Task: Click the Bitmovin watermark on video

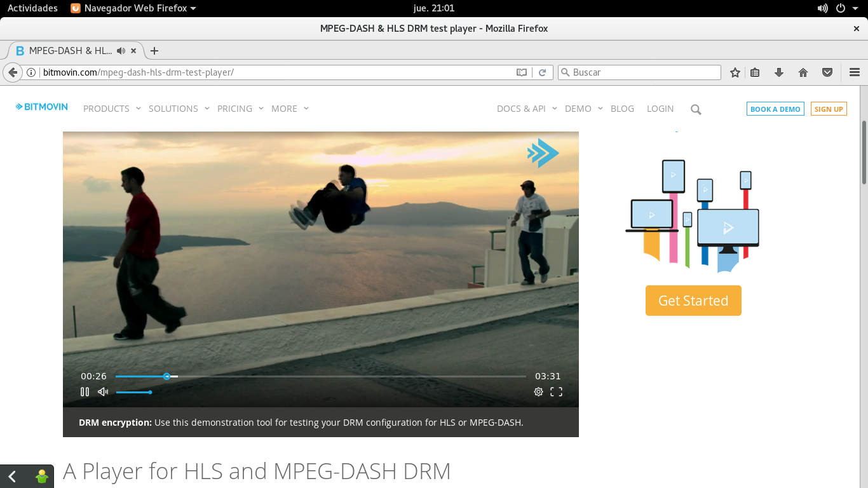Action: coord(543,153)
